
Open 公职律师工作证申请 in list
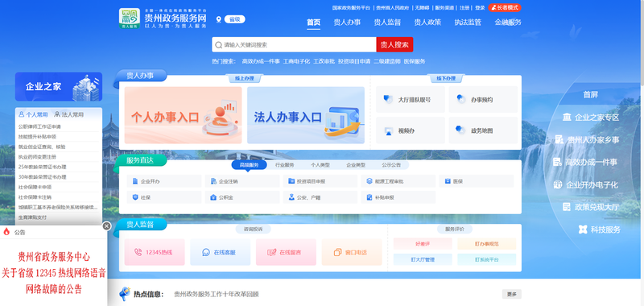[39, 126]
